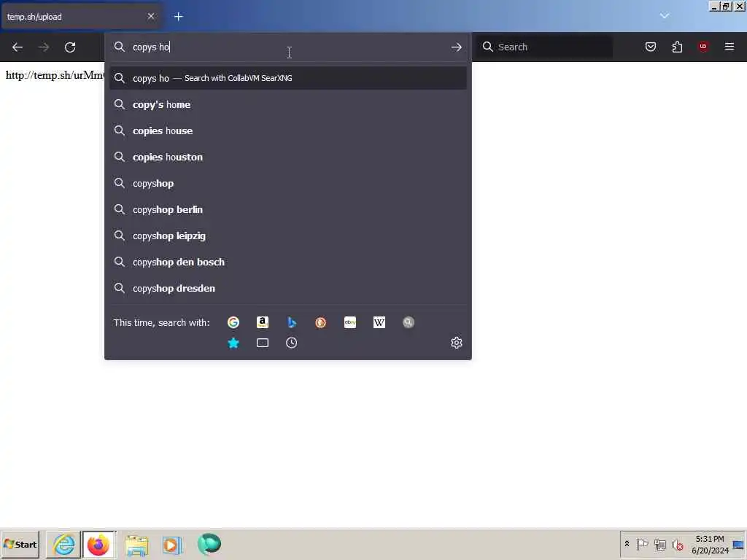Open Windows Media Player taskbar icon
This screenshot has height=560, width=747.
[172, 545]
